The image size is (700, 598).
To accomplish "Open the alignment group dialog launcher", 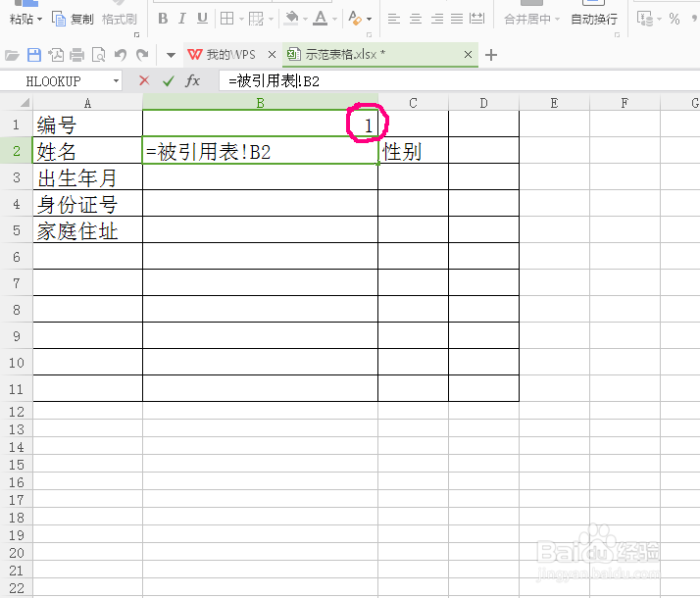I will [x=617, y=34].
